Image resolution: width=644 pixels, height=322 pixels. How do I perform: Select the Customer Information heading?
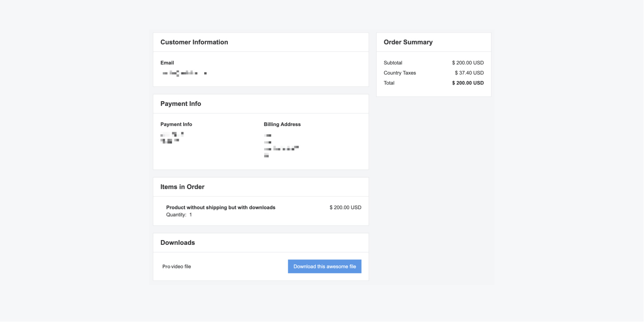pos(194,42)
